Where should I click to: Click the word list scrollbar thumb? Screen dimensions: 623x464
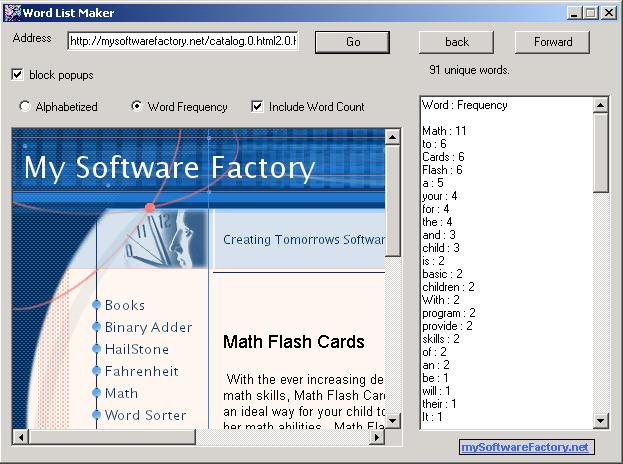point(600,153)
